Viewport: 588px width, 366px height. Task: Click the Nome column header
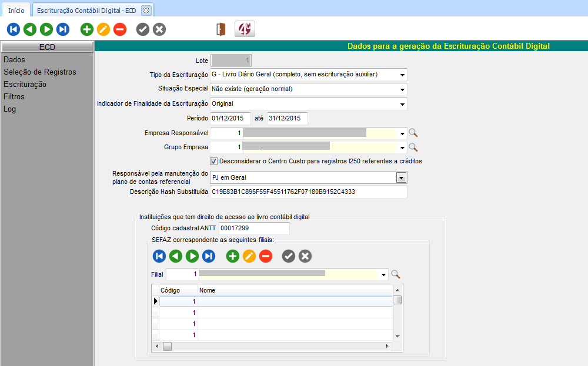click(x=295, y=290)
